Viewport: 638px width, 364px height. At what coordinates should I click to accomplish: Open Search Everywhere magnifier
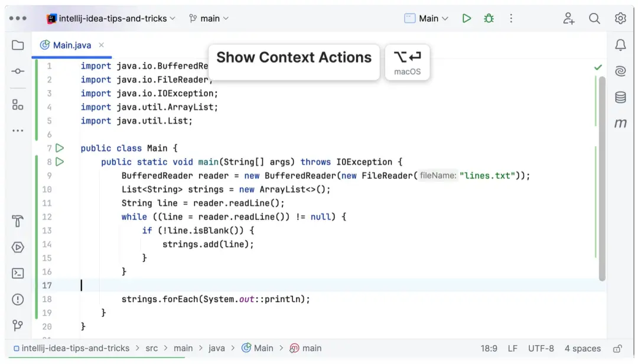[594, 18]
